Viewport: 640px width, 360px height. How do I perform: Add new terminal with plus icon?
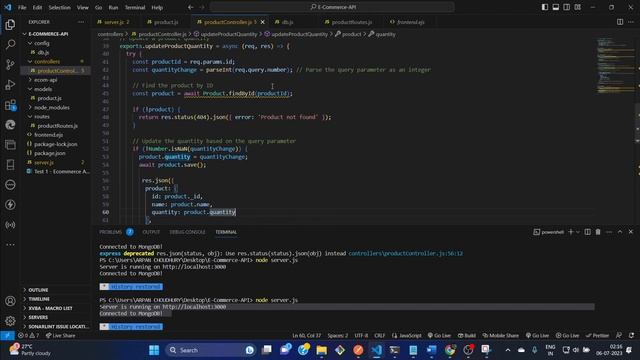pos(571,232)
